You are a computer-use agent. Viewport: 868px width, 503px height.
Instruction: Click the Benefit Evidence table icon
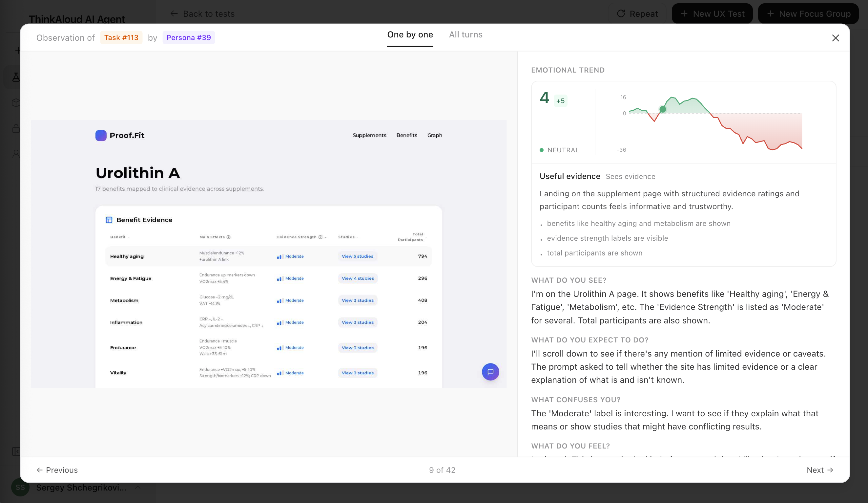coord(109,220)
